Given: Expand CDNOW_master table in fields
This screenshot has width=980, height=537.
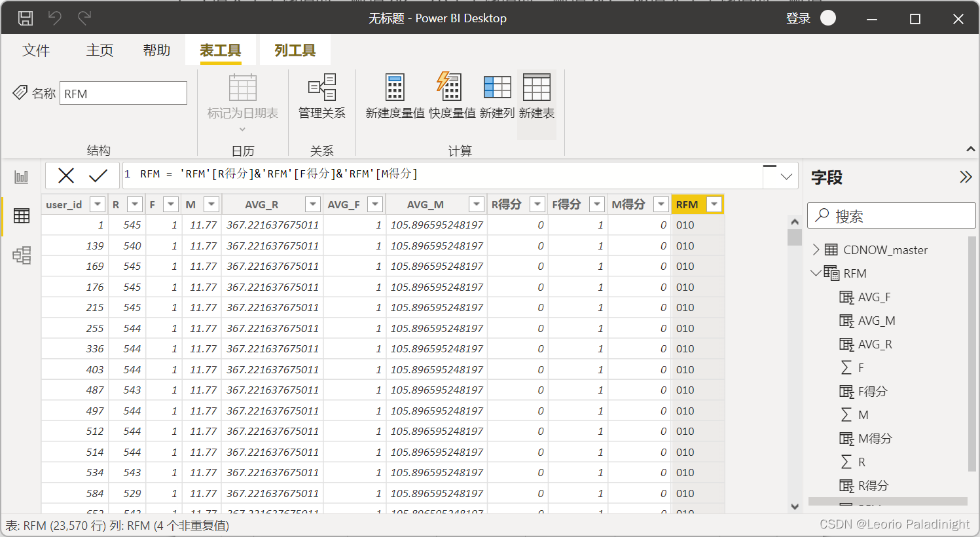Looking at the screenshot, I should coord(816,250).
